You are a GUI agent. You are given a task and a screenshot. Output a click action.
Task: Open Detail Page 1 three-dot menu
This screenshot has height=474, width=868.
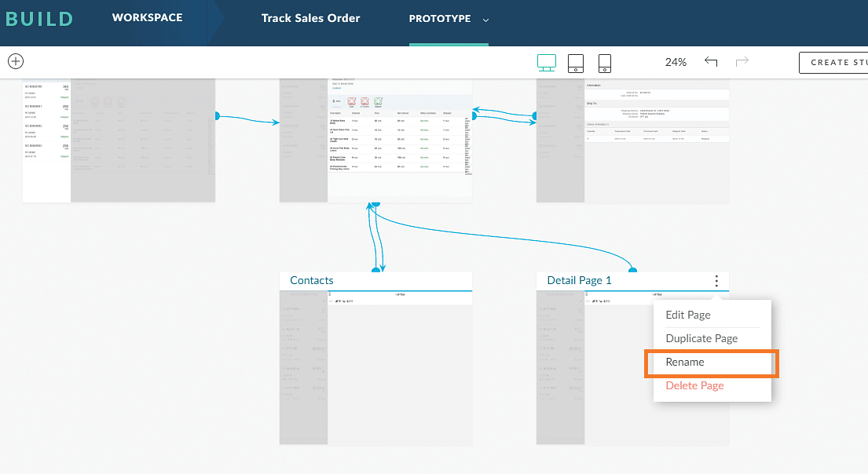tap(716, 281)
